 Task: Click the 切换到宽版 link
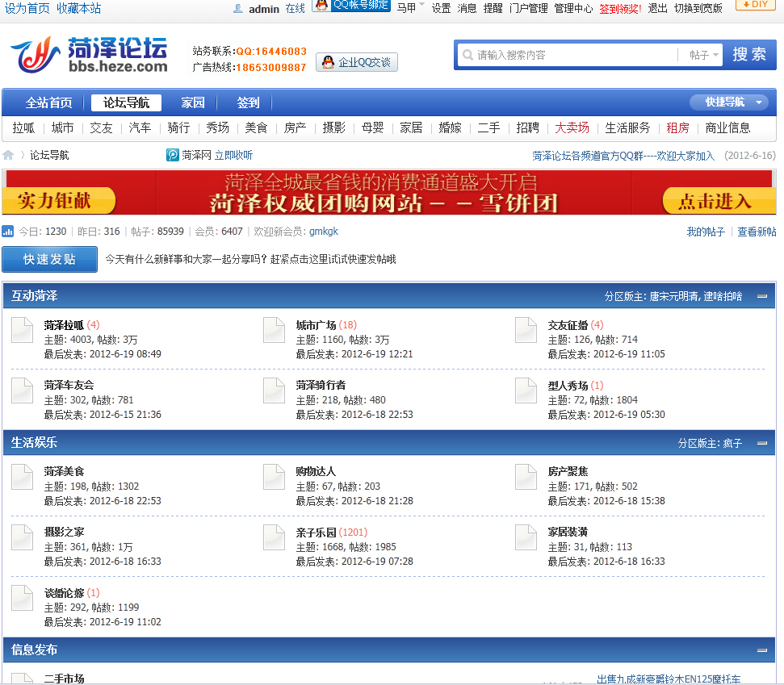tap(698, 9)
